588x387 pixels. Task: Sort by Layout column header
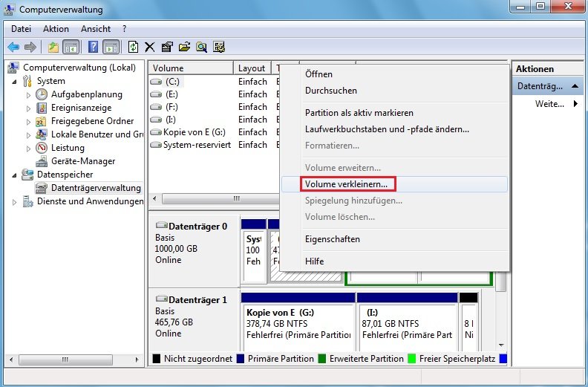[252, 68]
